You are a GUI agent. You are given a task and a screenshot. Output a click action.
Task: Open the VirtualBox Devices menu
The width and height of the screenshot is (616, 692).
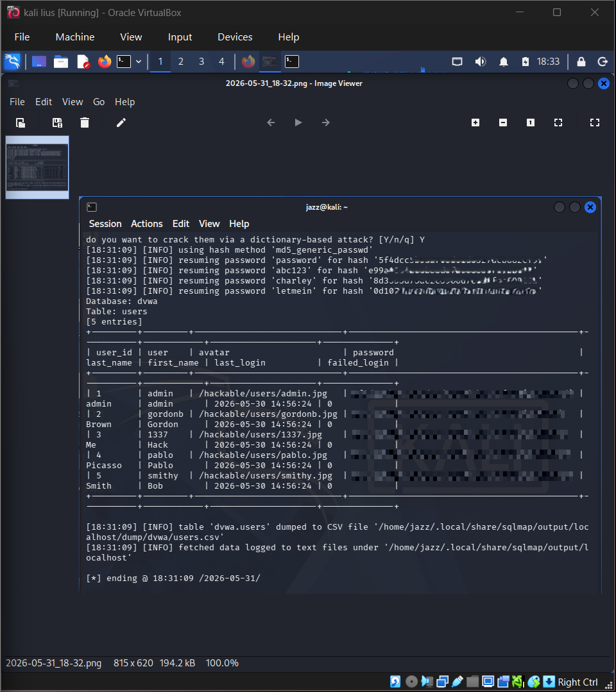point(235,37)
